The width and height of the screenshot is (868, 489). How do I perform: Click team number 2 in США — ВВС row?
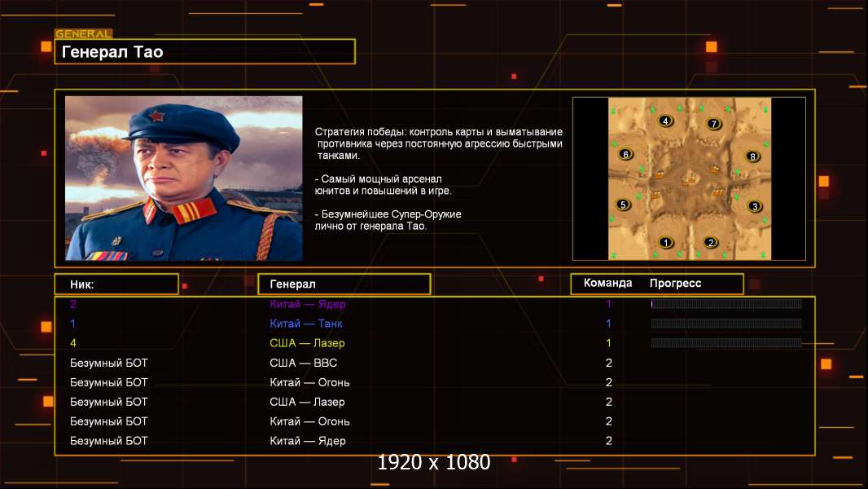click(x=609, y=363)
